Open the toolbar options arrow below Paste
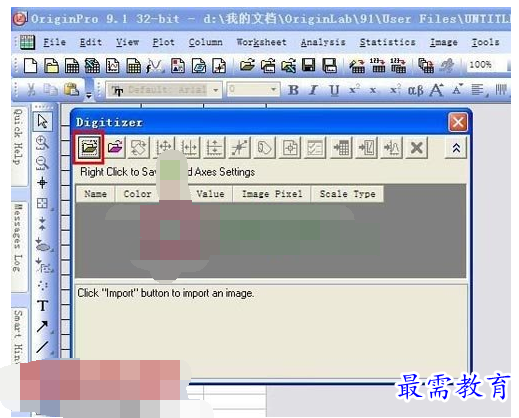Viewport: 519px width, 418px height. pos(89,96)
